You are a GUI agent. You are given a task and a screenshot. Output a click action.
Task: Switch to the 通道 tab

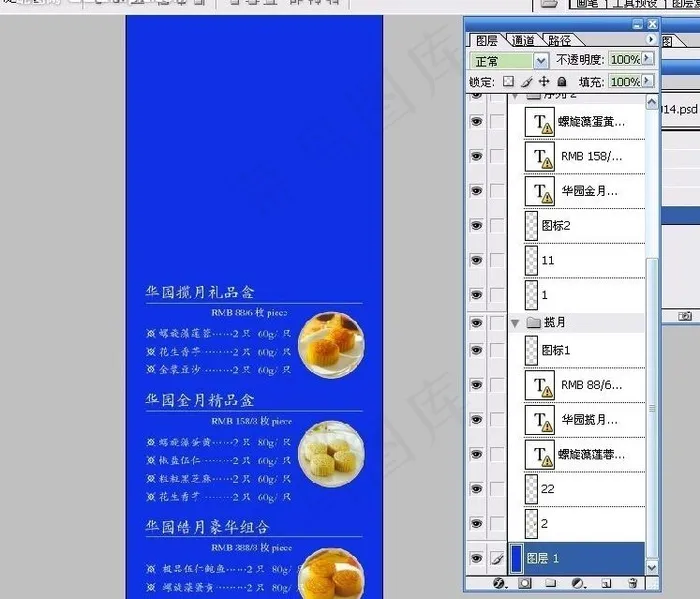(523, 41)
